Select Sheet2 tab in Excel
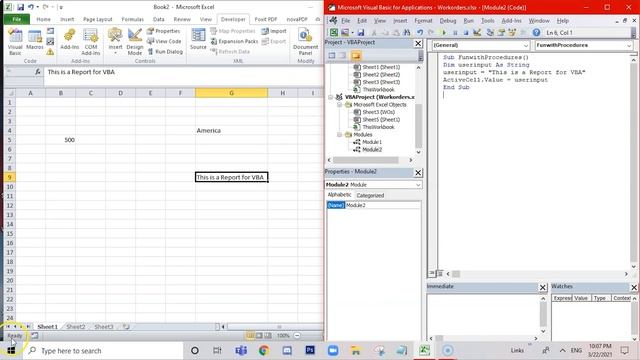 click(x=76, y=327)
